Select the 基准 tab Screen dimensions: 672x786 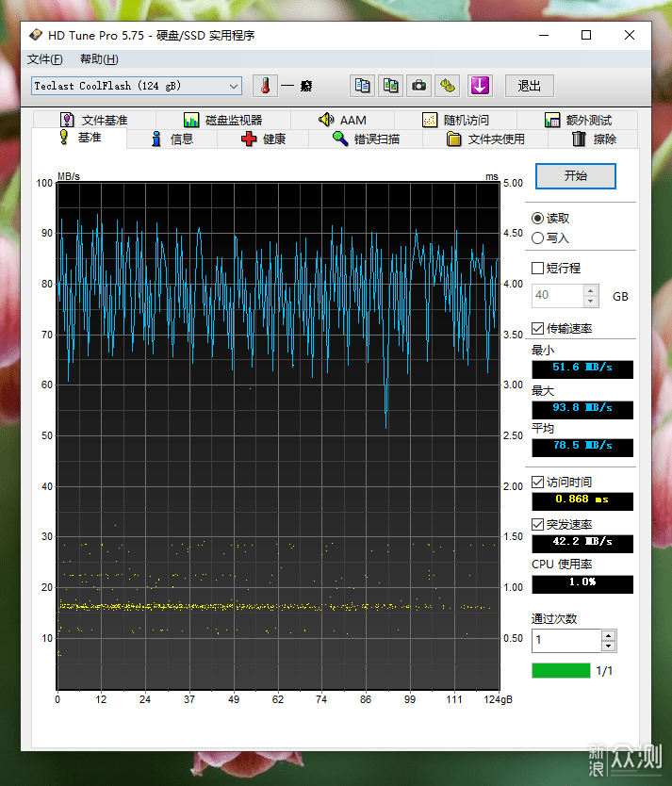[79, 138]
